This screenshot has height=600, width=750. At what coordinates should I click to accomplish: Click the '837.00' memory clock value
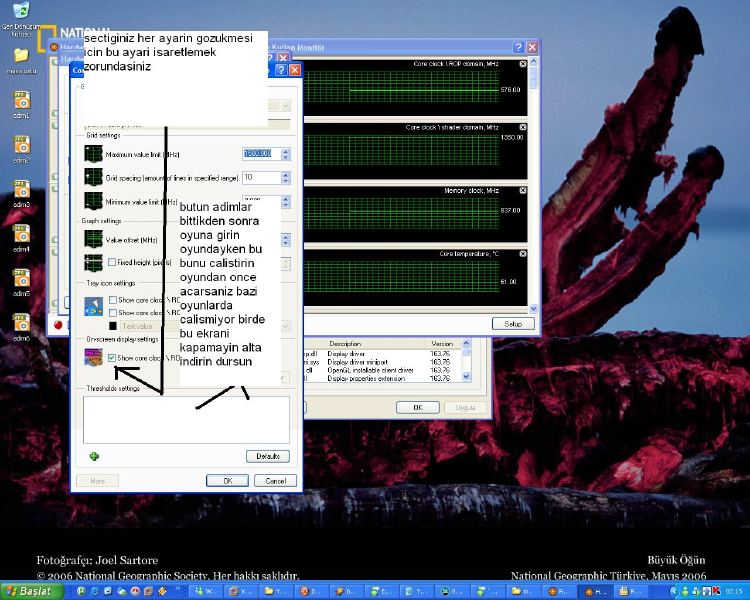(510, 211)
